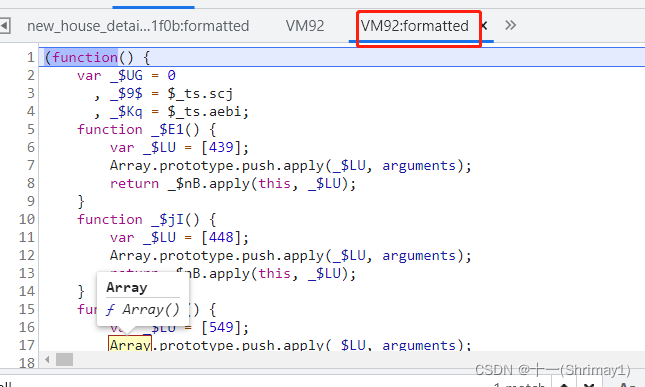
Task: Switch to the VM92 tab
Action: pyautogui.click(x=305, y=26)
